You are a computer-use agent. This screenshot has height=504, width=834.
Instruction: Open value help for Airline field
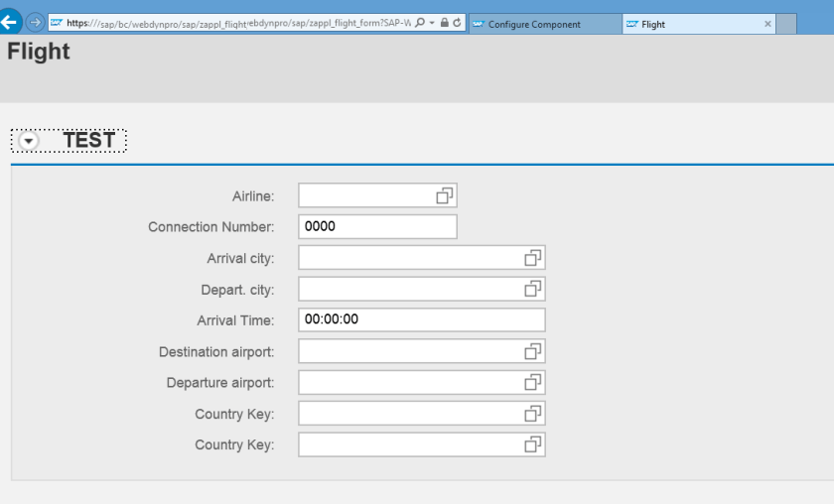[445, 195]
